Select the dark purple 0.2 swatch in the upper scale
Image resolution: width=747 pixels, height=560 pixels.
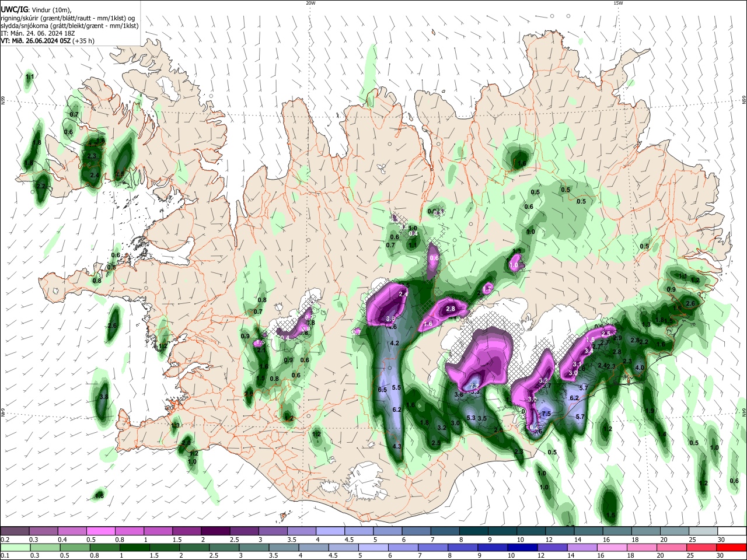pyautogui.click(x=15, y=531)
